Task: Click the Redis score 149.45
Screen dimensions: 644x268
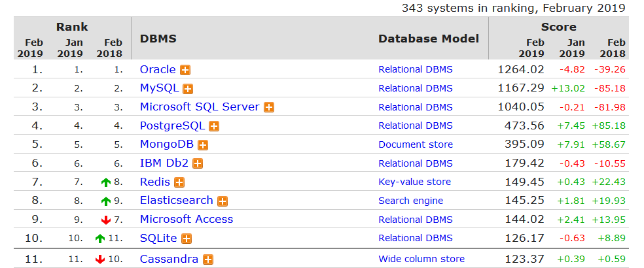Action: 524,182
